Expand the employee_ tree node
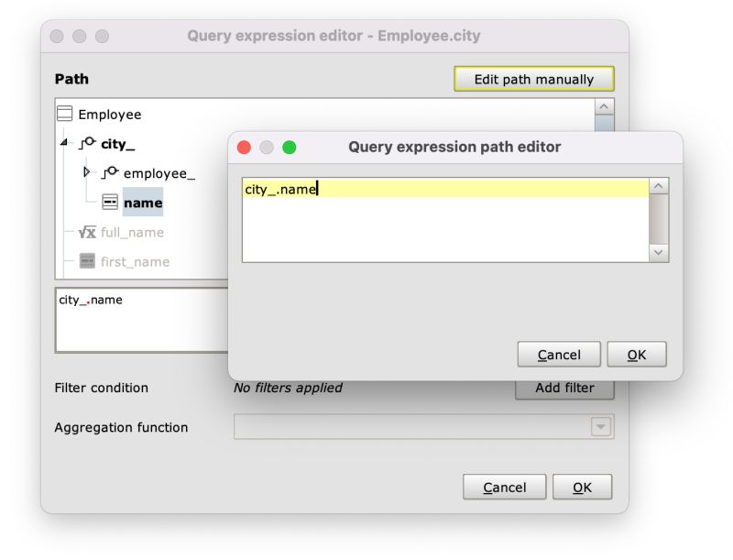Viewport: 733px width, 560px height. click(86, 171)
